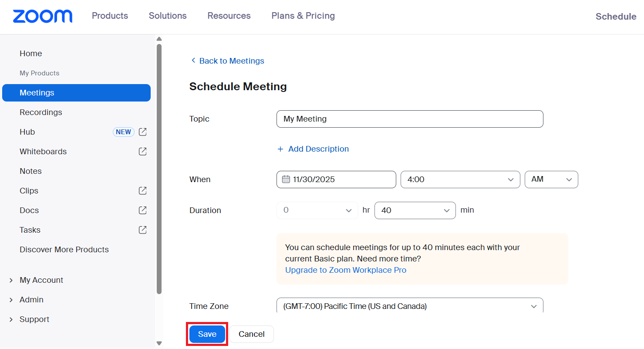The height and width of the screenshot is (349, 644).
Task: Click plus icon beside Add Description
Action: (x=280, y=149)
